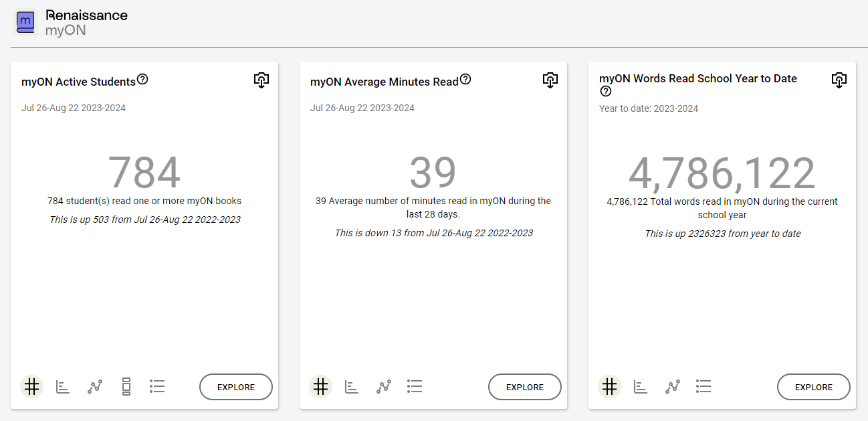Screen dimensions: 868x421
Task: Show list view on Words Read card
Action: pos(703,386)
